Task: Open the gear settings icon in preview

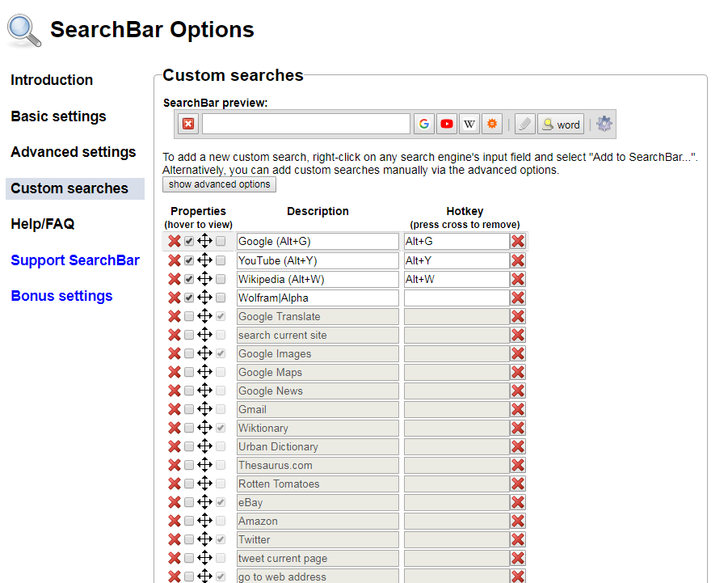Action: [x=604, y=124]
